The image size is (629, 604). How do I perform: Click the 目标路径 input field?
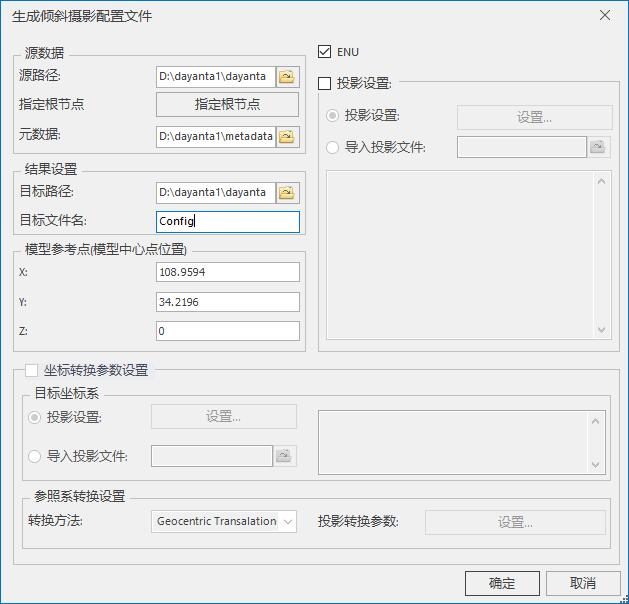coord(216,193)
